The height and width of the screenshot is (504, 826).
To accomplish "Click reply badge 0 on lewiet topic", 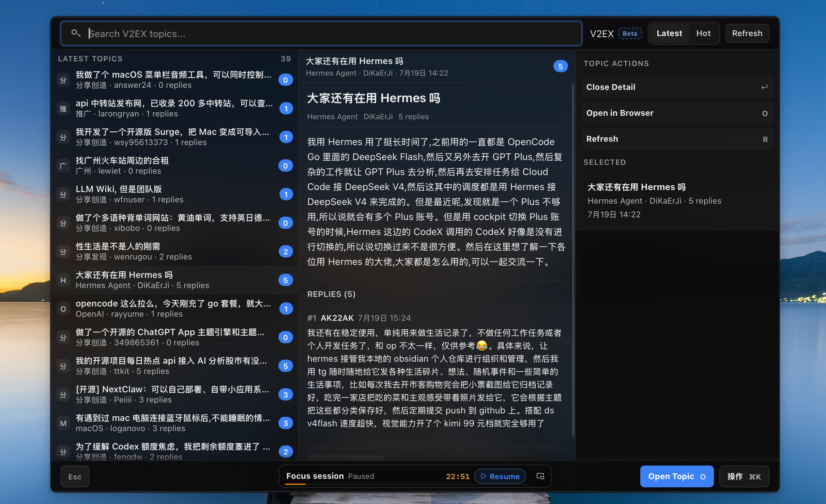I will click(x=286, y=166).
